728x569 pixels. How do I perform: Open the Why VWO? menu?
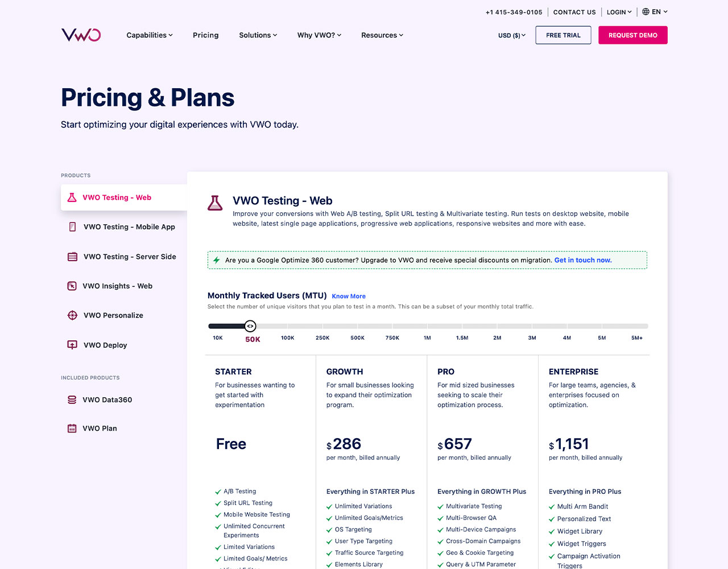(319, 35)
